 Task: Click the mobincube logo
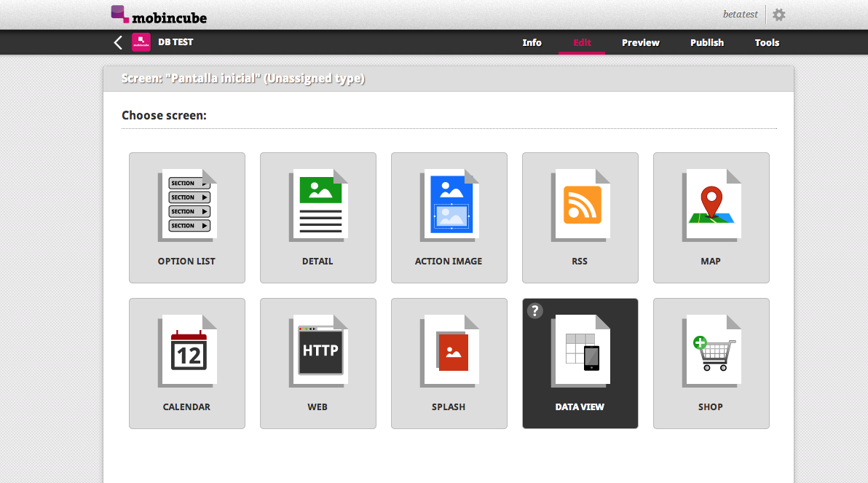159,15
